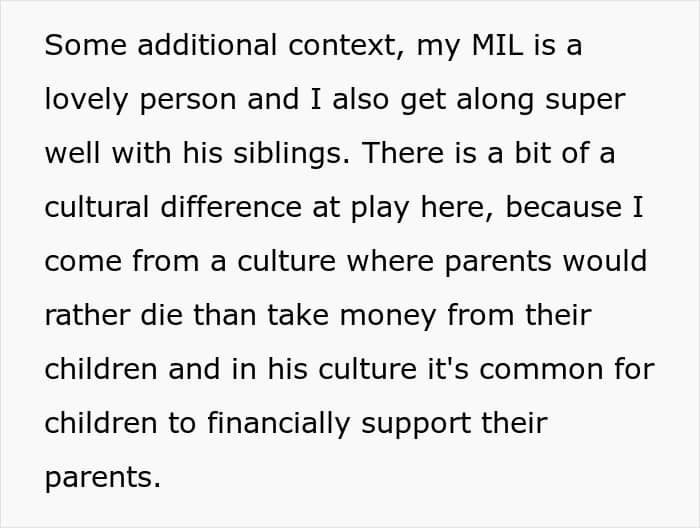700x528 pixels.
Task: Click the word "cultural" in fourth line
Action: pyautogui.click(x=97, y=207)
